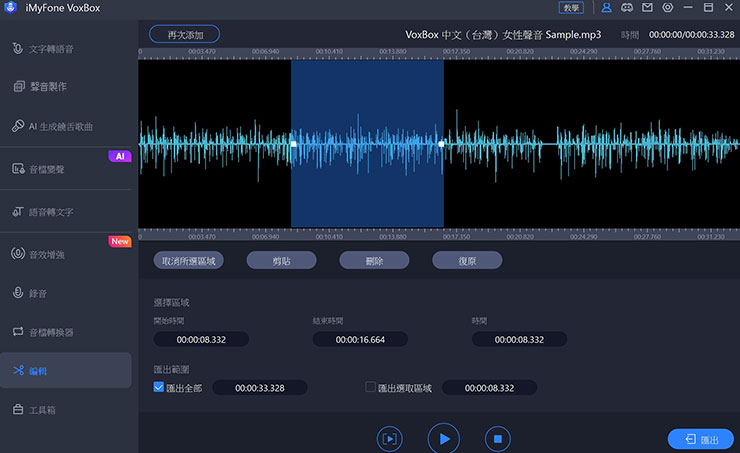Click the right selection handle on waveform

(441, 144)
